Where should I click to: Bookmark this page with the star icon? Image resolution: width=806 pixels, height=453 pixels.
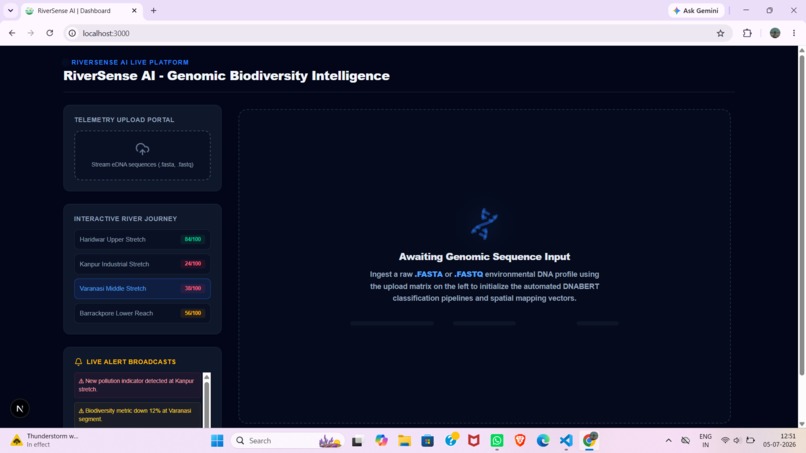[720, 33]
